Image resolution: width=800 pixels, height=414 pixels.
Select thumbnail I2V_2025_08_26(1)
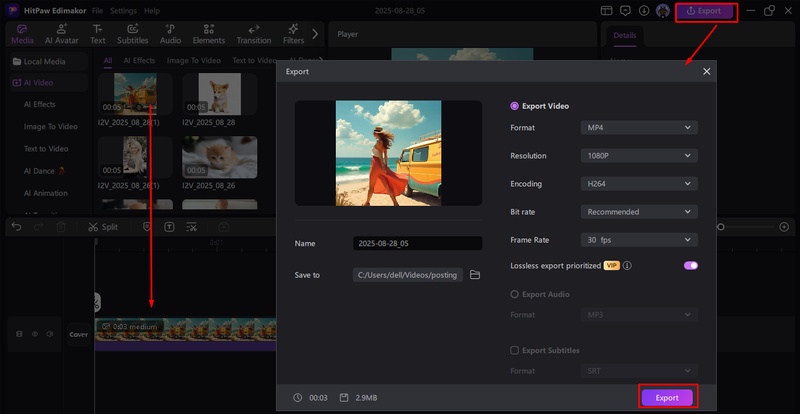(x=135, y=157)
